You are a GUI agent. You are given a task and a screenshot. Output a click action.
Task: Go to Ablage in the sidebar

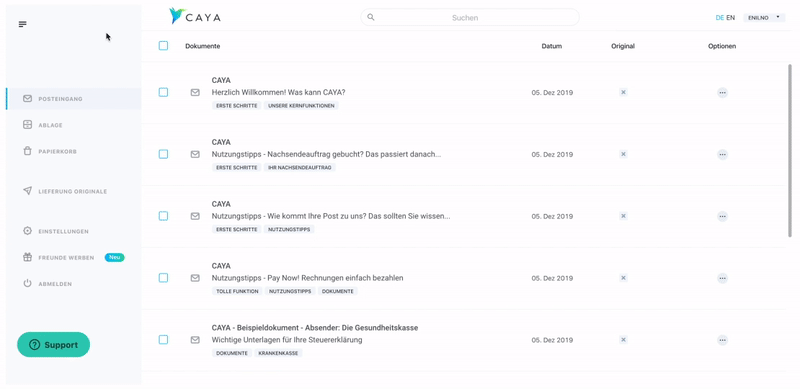[50, 125]
